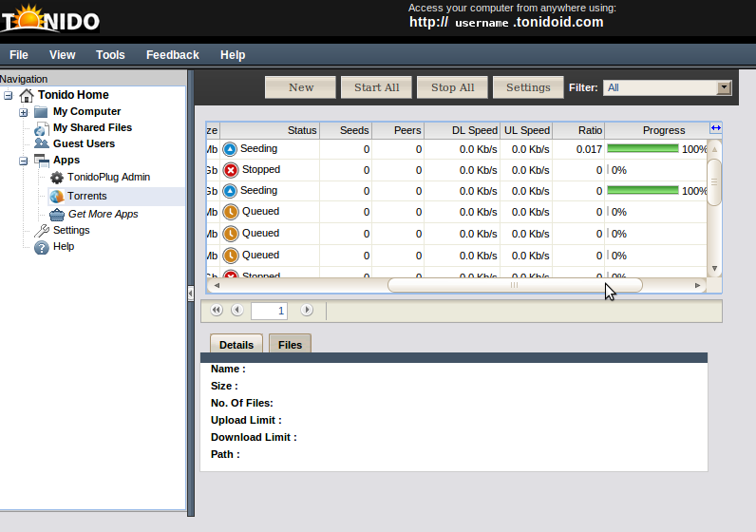Switch to the Files tab
Viewport: 756px width, 532px height.
[x=290, y=345]
